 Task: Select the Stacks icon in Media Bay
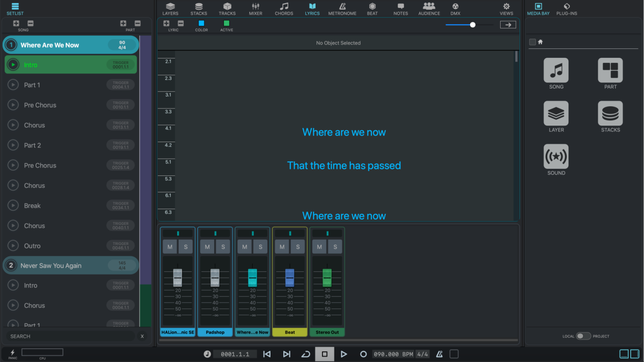pyautogui.click(x=610, y=113)
